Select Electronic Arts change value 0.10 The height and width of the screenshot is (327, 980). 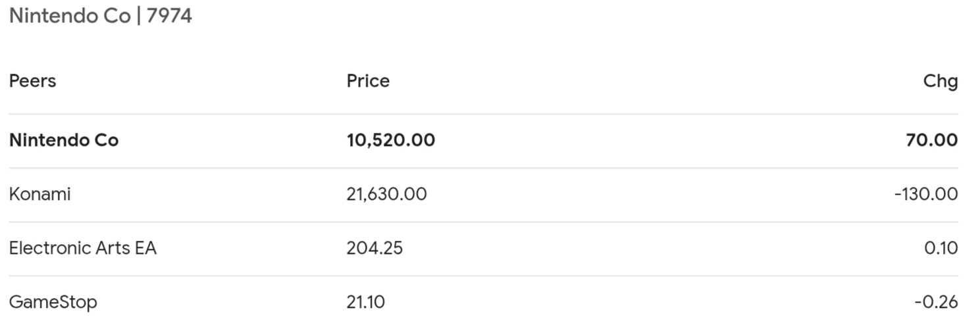pos(940,248)
